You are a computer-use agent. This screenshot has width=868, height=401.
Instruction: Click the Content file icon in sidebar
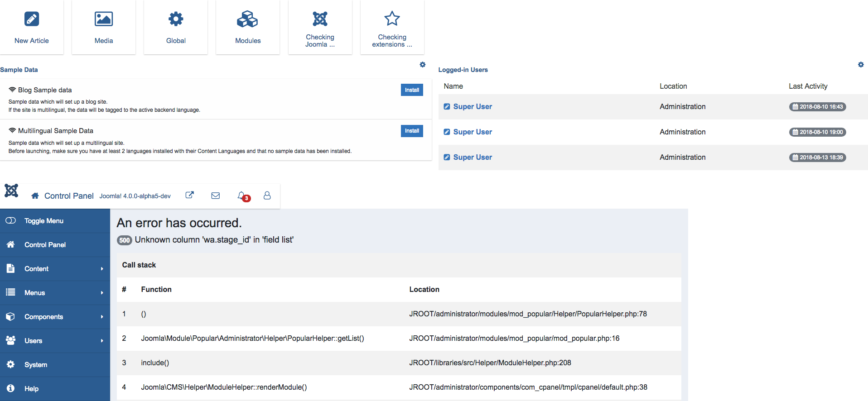(x=10, y=268)
